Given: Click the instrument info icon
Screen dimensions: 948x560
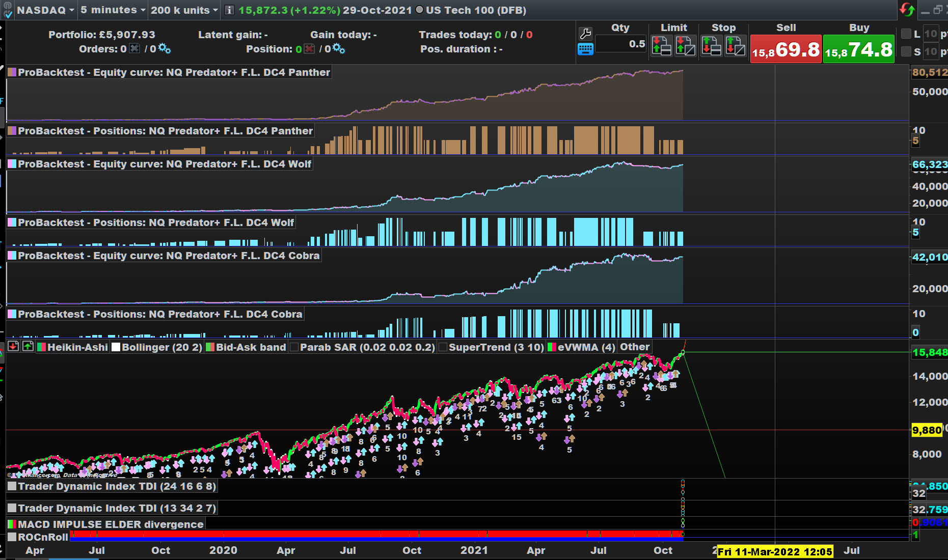Looking at the screenshot, I should point(229,10).
